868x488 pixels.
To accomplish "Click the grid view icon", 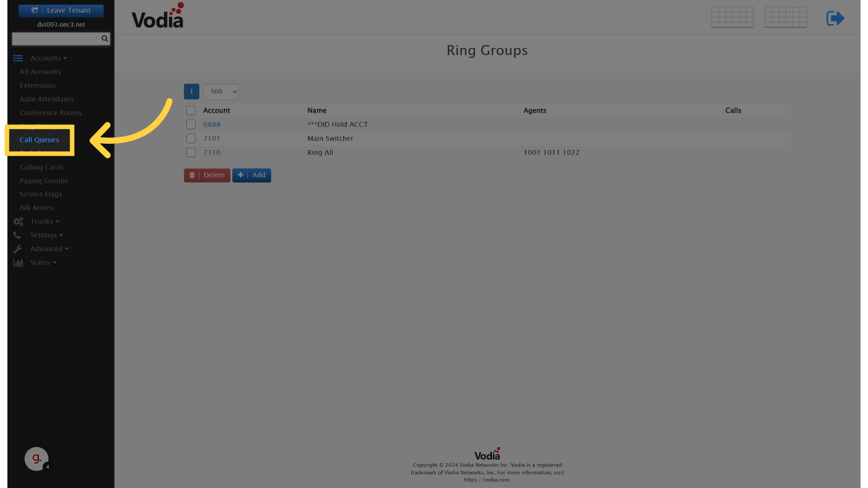I will pos(731,17).
